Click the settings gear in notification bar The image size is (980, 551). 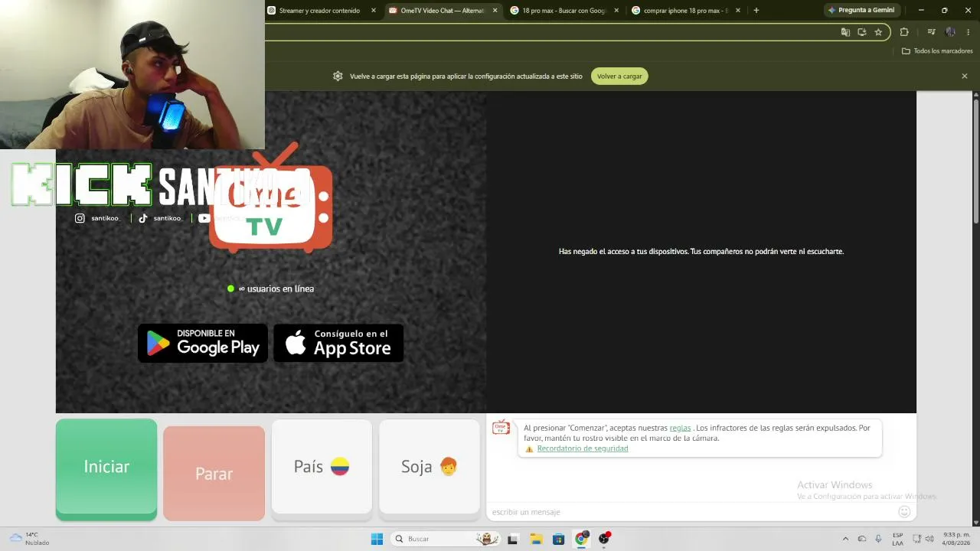[338, 77]
